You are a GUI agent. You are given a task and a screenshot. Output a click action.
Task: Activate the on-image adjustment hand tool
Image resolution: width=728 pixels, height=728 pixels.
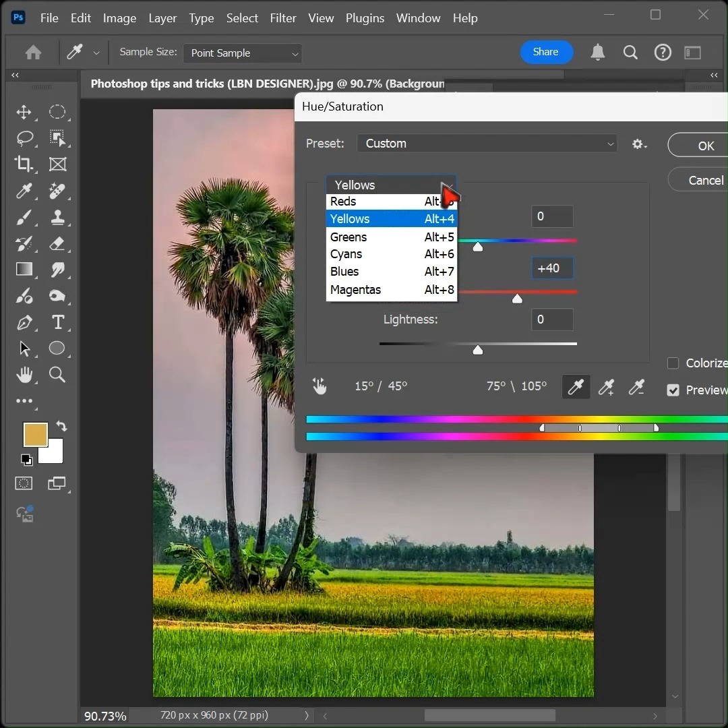[x=320, y=386]
